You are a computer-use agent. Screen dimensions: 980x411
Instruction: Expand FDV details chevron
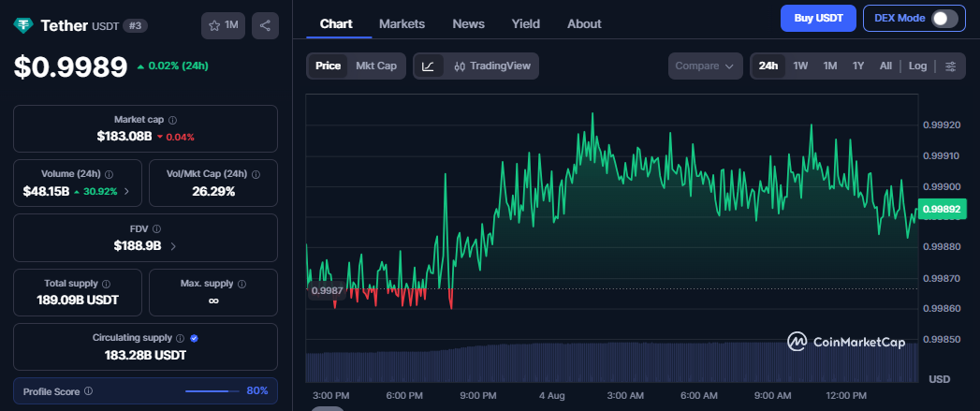click(173, 246)
